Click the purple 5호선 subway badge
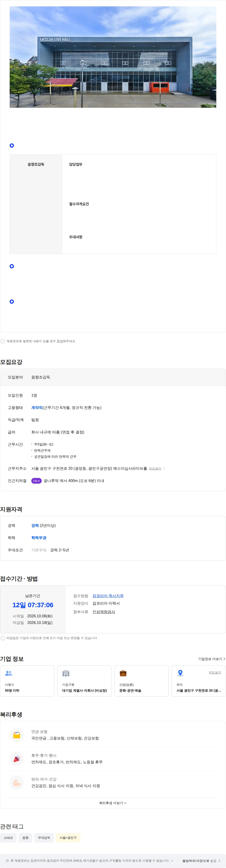This screenshot has width=226, height=868. tap(36, 481)
